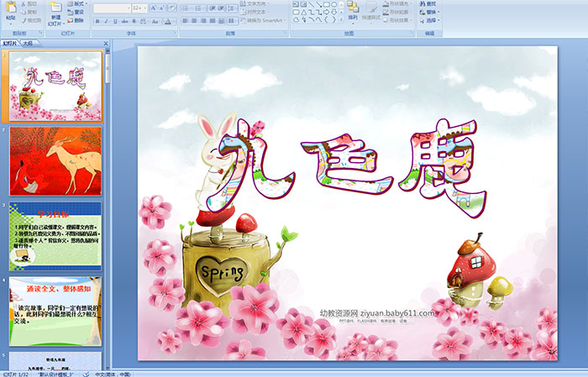This screenshot has height=377, width=588.
Task: Click the Find (查找) binoculars icon
Action: pos(423,3)
